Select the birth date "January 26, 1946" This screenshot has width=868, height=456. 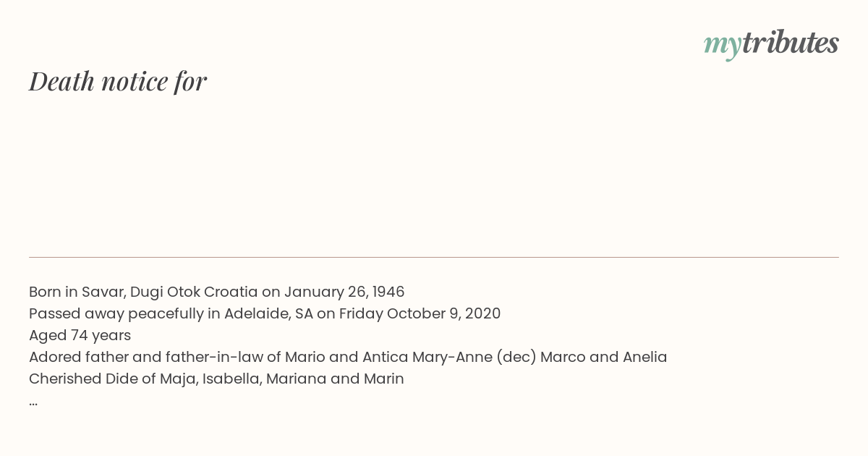point(344,292)
